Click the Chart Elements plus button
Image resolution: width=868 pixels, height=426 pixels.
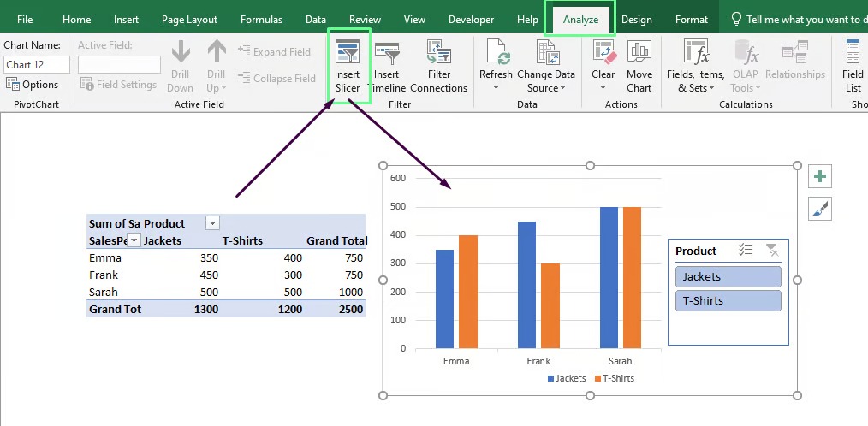click(x=820, y=176)
